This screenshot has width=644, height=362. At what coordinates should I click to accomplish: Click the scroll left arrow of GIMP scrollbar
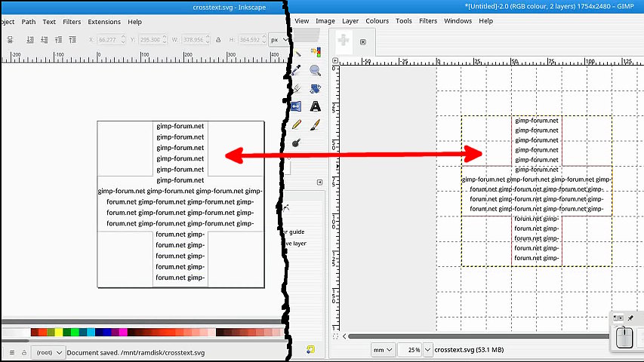point(344,336)
